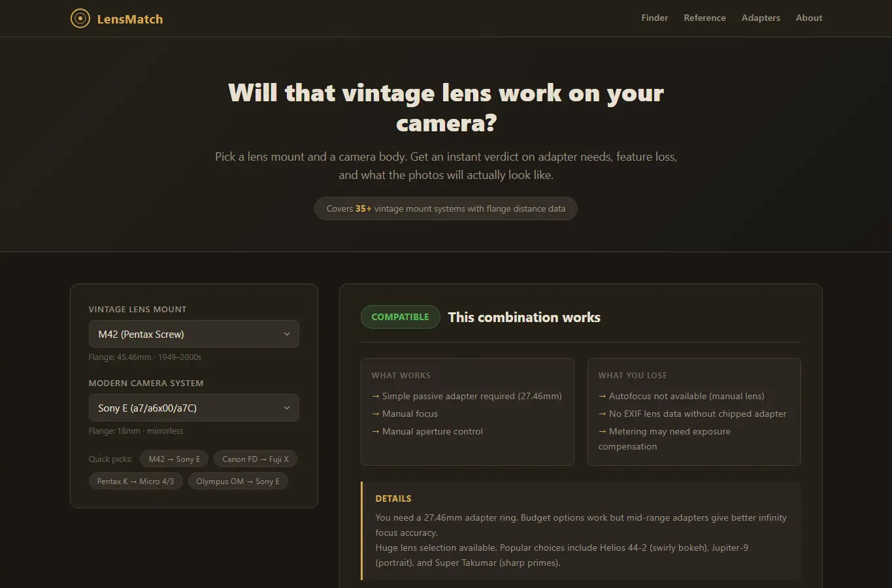This screenshot has width=892, height=588.
Task: Open the Finder nav item
Action: 654,18
